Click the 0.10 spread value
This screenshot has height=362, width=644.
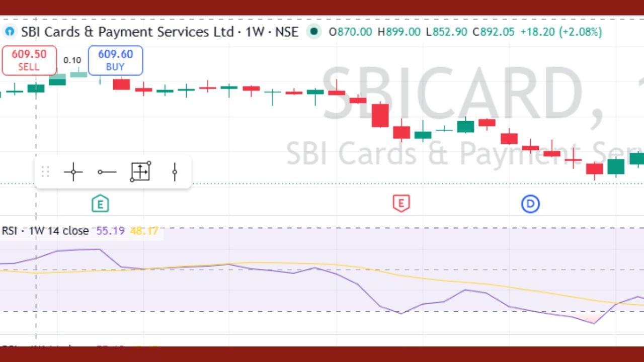(72, 60)
